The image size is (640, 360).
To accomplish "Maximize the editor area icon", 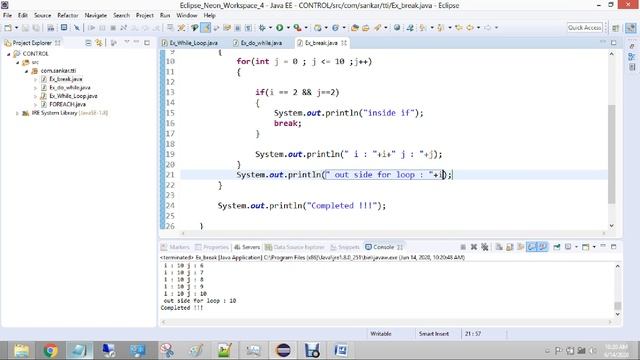I will [613, 42].
